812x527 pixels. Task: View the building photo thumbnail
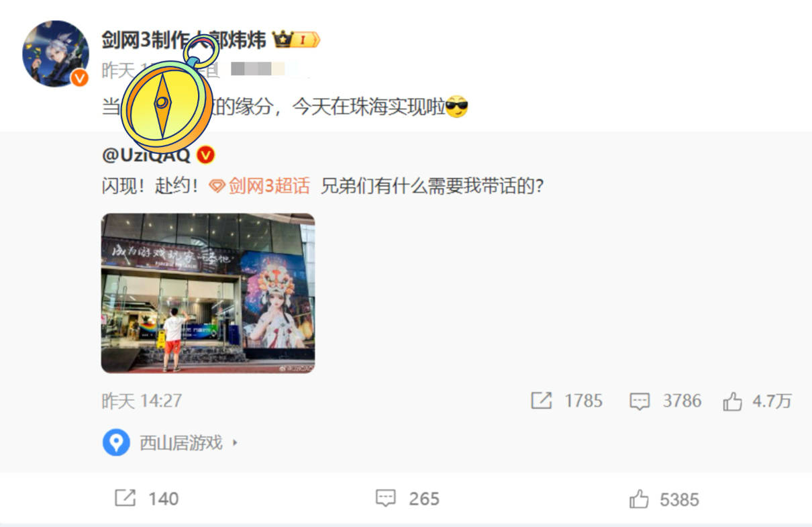pyautogui.click(x=208, y=293)
